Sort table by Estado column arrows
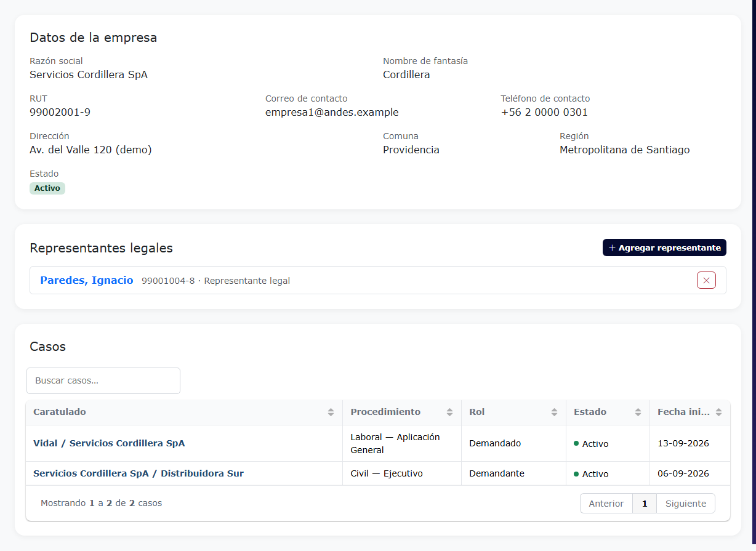The image size is (756, 551). click(x=638, y=412)
